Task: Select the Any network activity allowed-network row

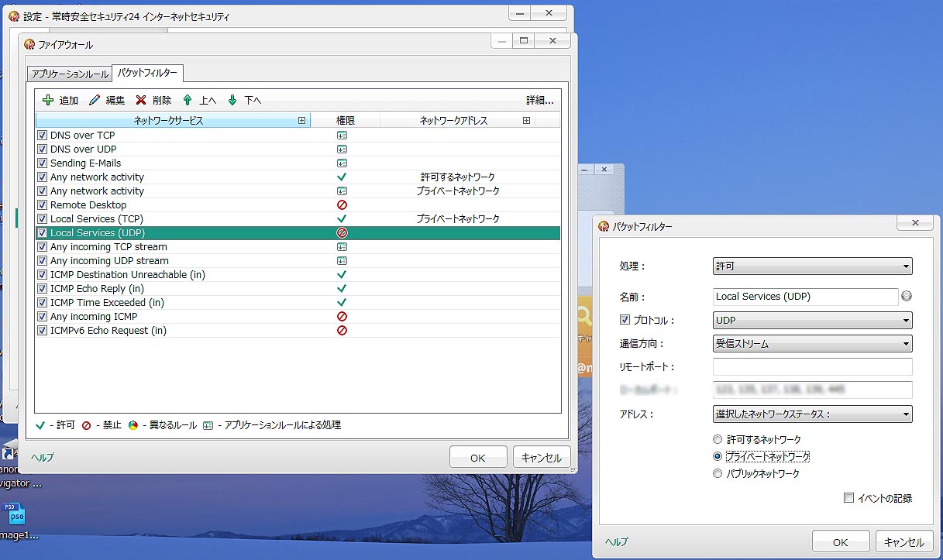Action: point(298,177)
